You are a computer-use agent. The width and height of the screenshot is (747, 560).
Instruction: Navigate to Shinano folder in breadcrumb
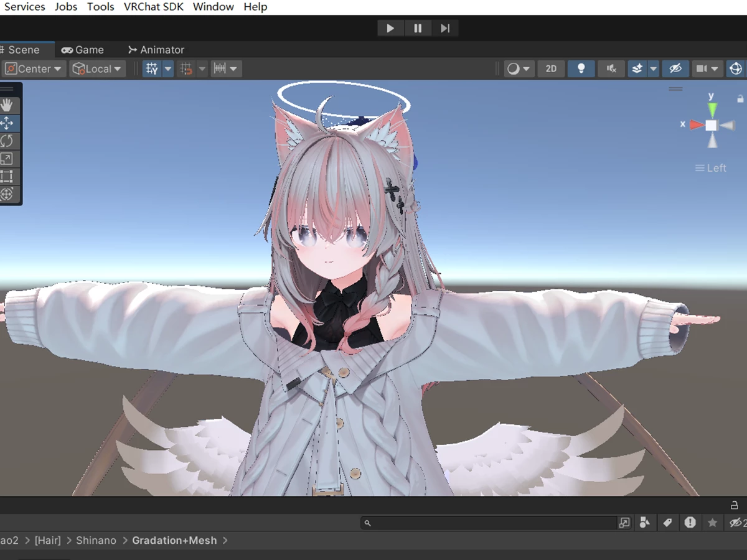coord(96,540)
